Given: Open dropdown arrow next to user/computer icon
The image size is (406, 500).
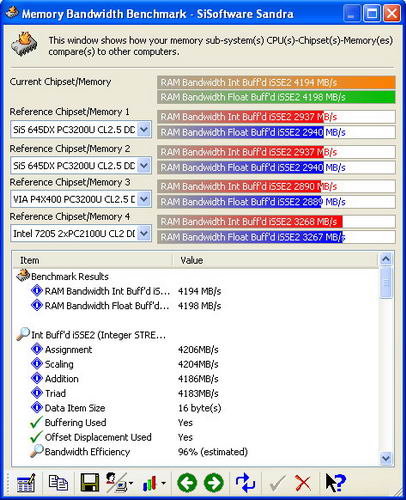Looking at the screenshot, I should pyautogui.click(x=131, y=483).
